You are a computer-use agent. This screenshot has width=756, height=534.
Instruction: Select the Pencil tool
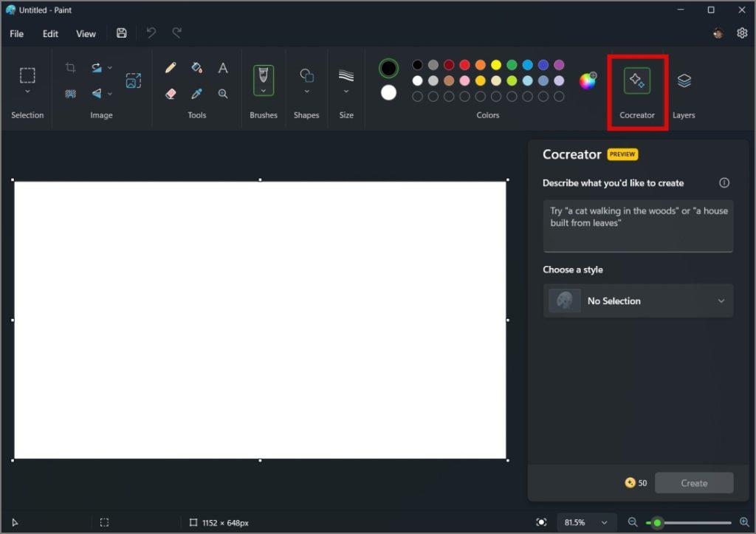pyautogui.click(x=171, y=67)
